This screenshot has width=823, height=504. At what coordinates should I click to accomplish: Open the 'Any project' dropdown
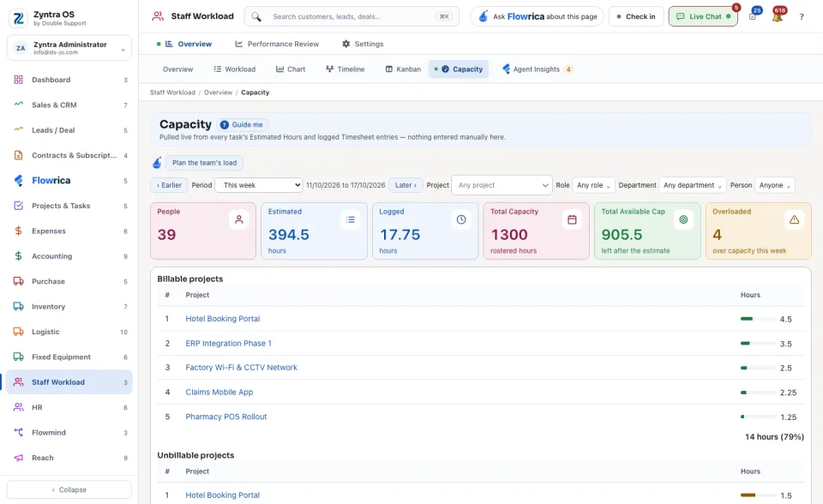(x=502, y=185)
